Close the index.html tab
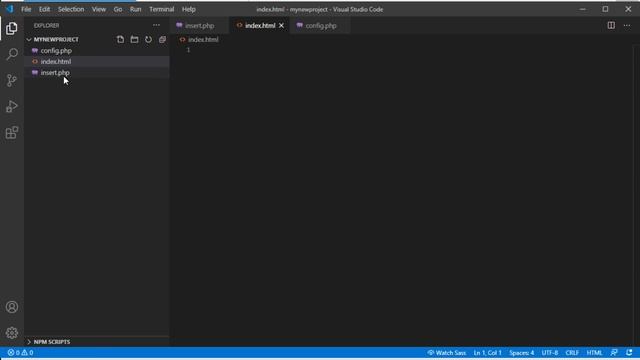The image size is (640, 360). pyautogui.click(x=281, y=25)
